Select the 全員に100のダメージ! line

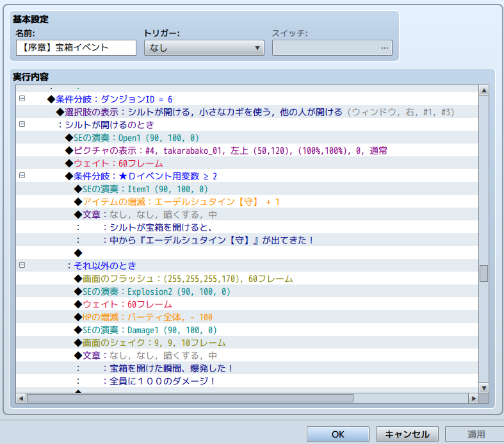[247, 381]
